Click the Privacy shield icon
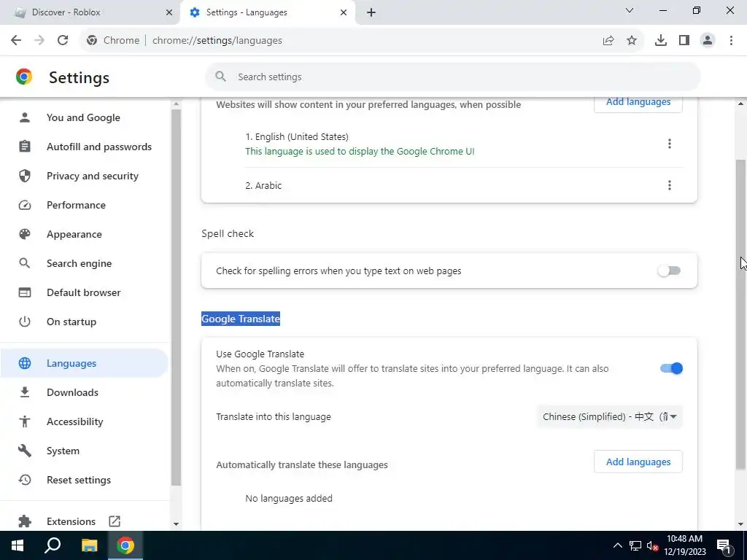The height and width of the screenshot is (560, 747). (x=25, y=176)
